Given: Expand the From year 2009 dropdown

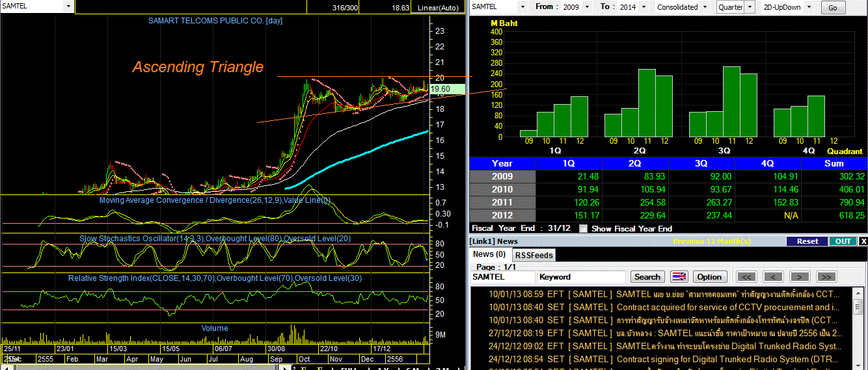Looking at the screenshot, I should point(587,7).
